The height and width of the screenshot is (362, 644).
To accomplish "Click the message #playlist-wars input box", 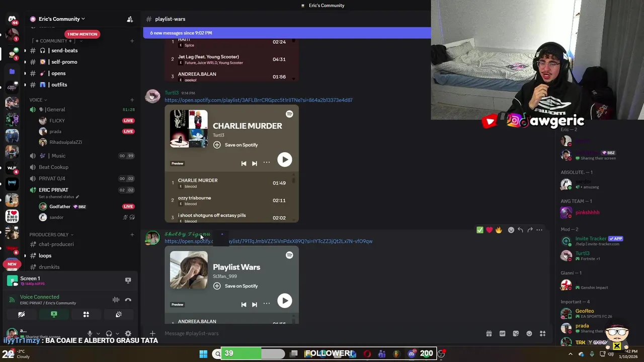I will tap(322, 333).
